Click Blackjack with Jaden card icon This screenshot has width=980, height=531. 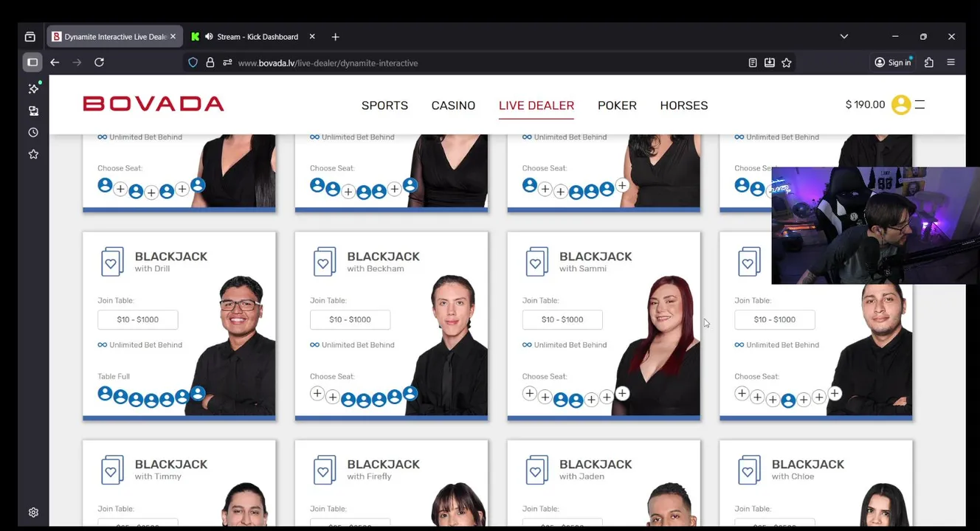[x=536, y=470]
